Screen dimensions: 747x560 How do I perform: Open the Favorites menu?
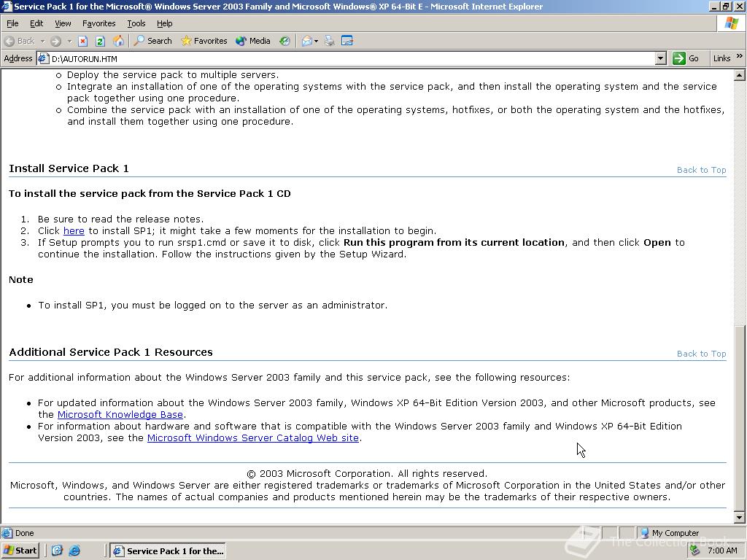tap(98, 23)
